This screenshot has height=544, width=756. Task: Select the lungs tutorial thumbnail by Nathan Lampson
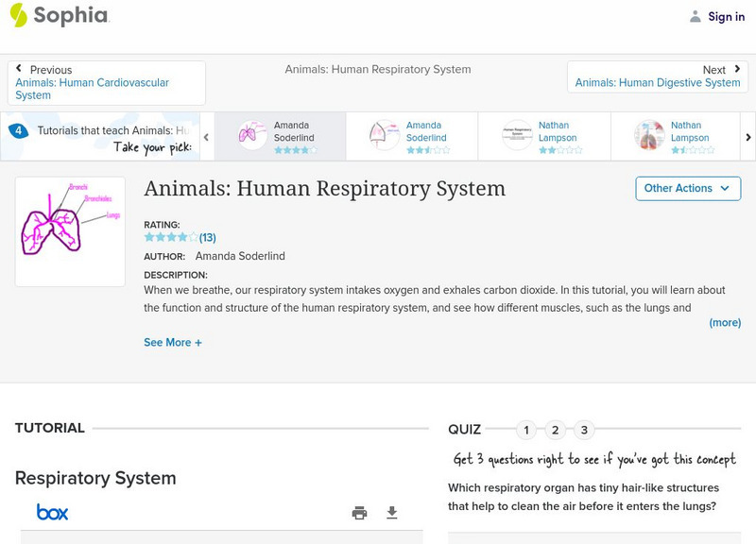[652, 135]
